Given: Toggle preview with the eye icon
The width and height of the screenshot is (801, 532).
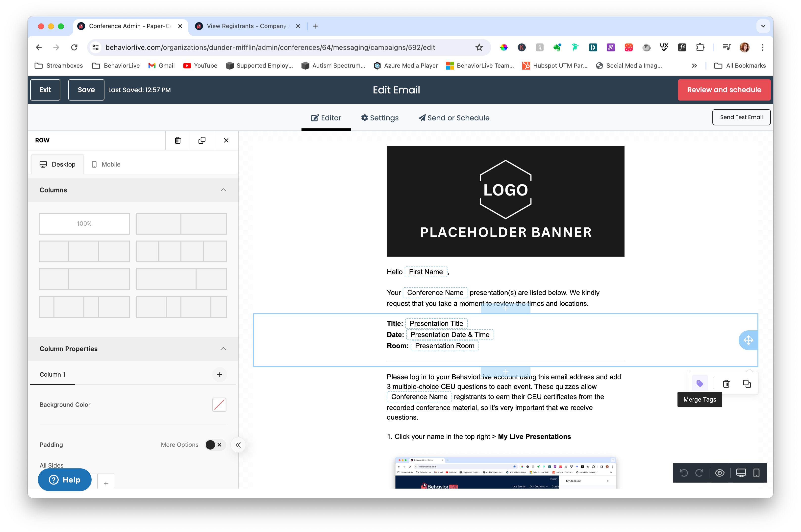Looking at the screenshot, I should point(720,473).
